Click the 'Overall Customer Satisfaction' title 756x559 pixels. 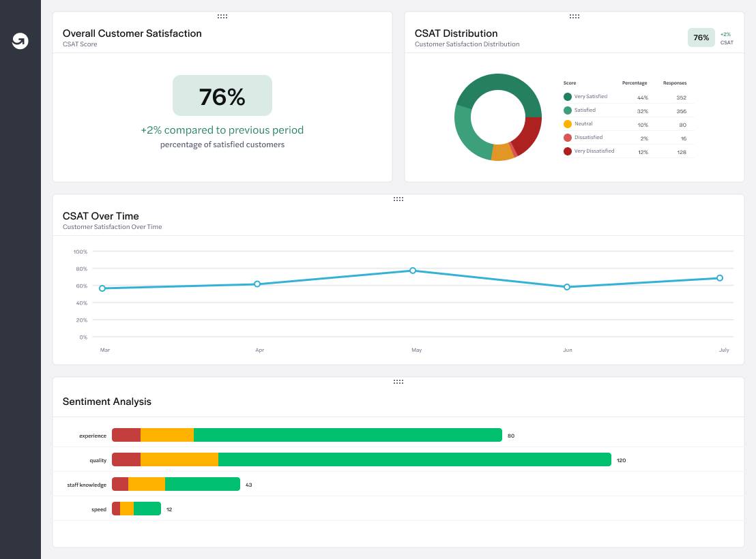(132, 33)
